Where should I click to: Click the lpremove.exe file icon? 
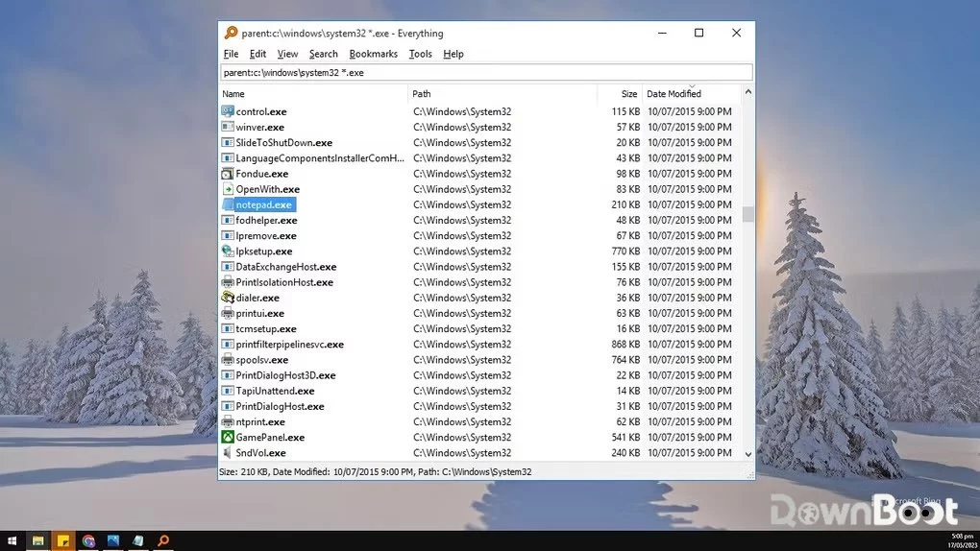click(x=228, y=235)
